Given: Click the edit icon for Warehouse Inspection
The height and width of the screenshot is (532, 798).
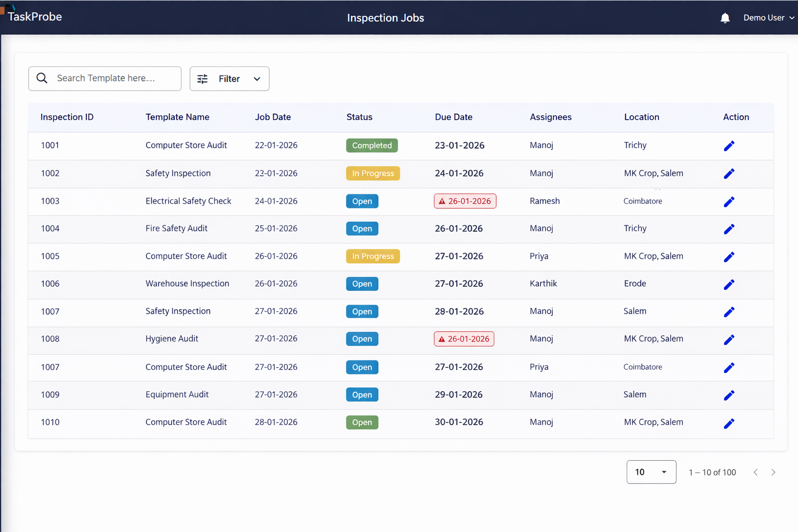Looking at the screenshot, I should (729, 285).
